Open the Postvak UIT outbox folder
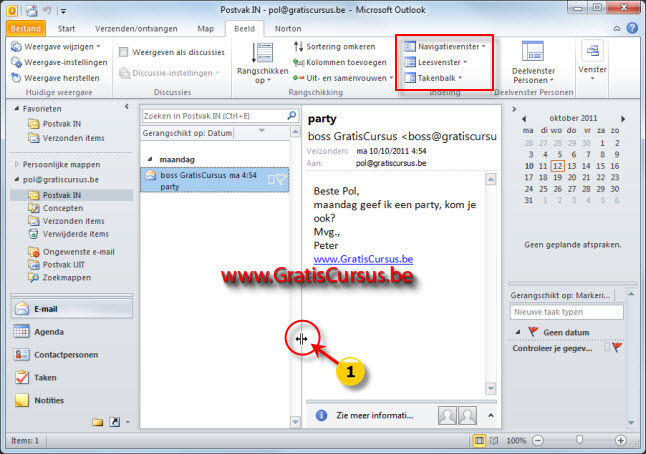The image size is (646, 454). click(56, 264)
